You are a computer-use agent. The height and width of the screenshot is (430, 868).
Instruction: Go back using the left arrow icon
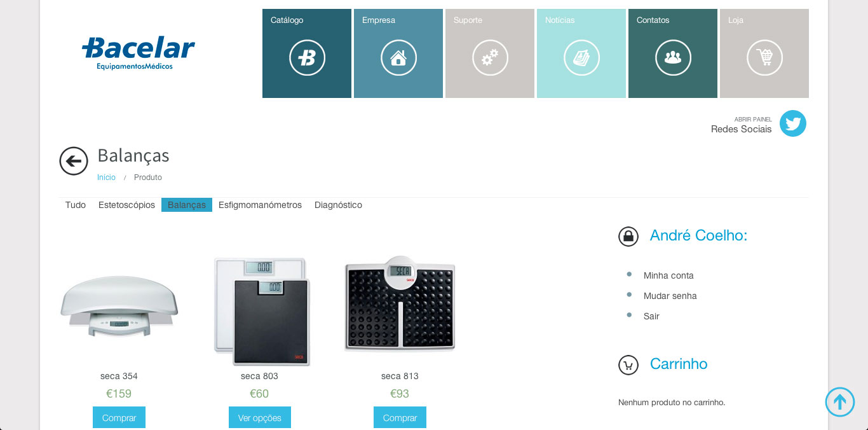pos(74,161)
